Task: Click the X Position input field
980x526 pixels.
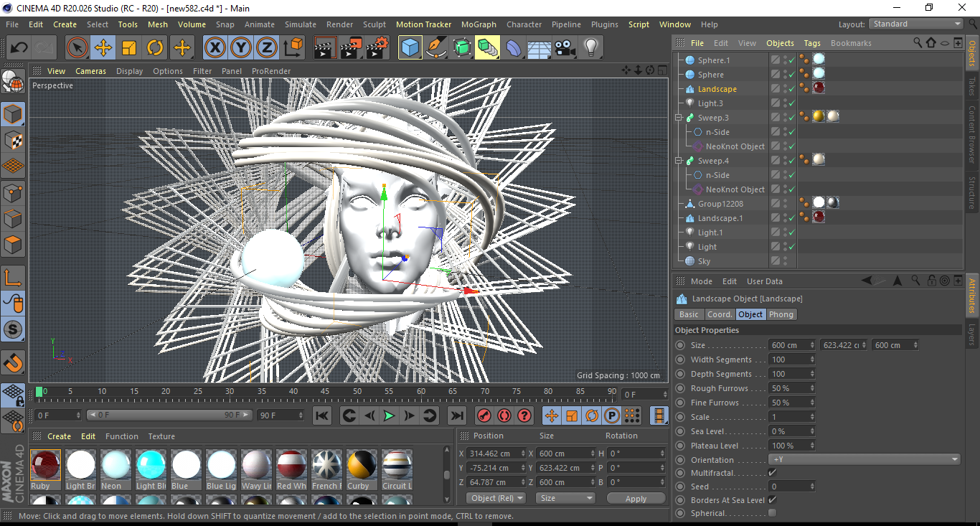Action: [496, 454]
